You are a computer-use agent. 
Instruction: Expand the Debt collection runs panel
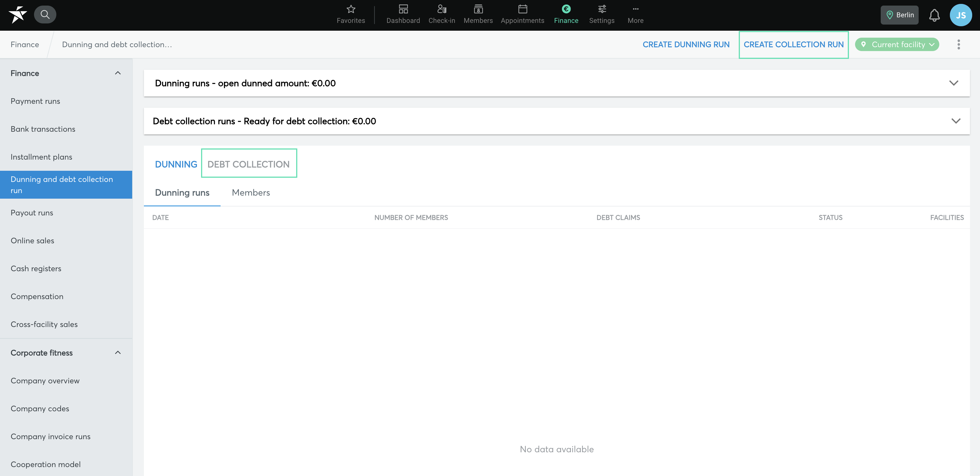(x=557, y=121)
